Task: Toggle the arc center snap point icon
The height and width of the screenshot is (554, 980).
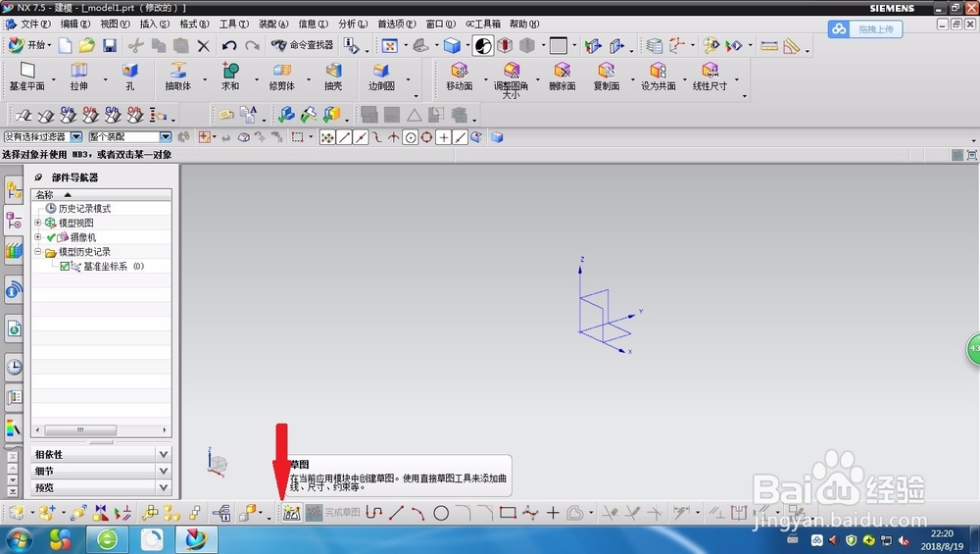Action: (x=410, y=137)
